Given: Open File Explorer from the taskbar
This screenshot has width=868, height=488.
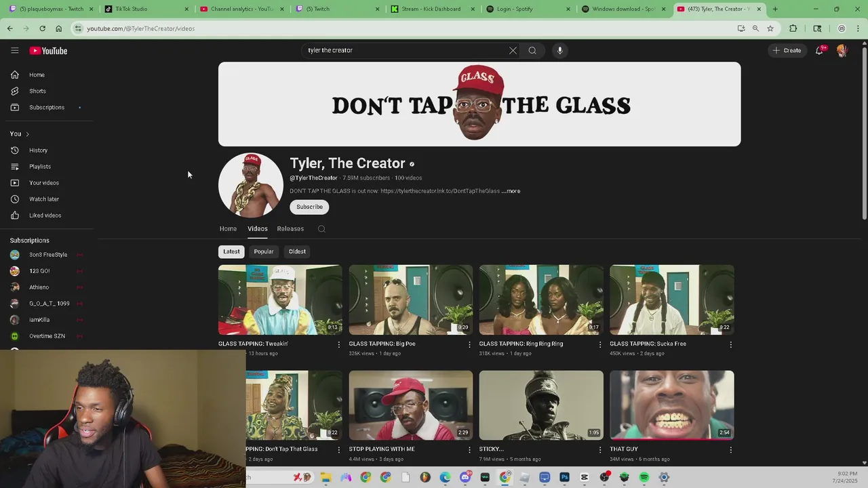Looking at the screenshot, I should [325, 477].
